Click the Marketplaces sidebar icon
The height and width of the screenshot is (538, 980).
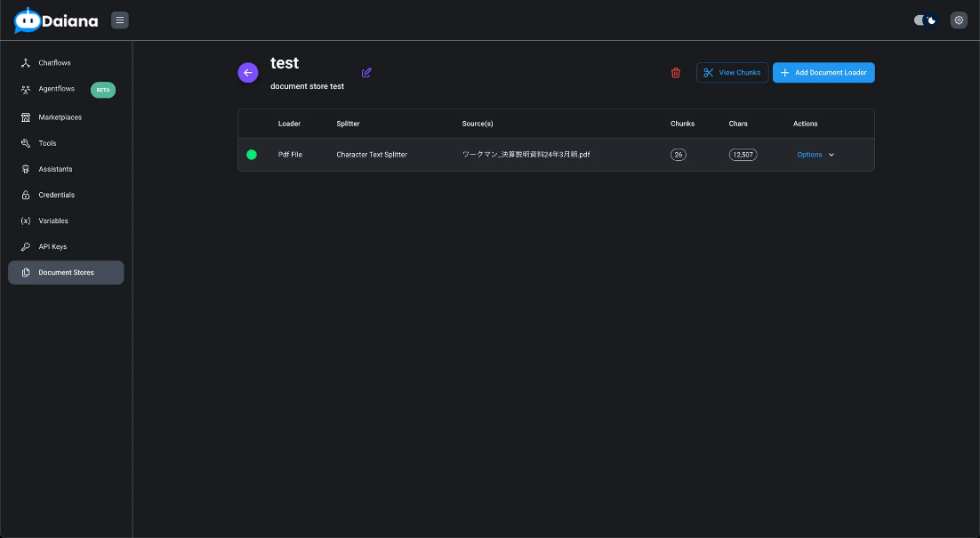[x=26, y=117]
